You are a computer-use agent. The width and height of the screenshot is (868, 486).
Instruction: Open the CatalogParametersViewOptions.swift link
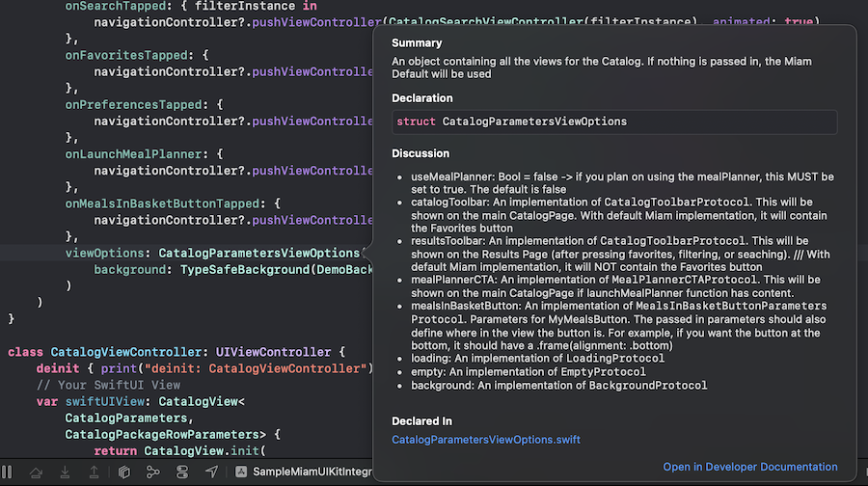click(x=485, y=440)
